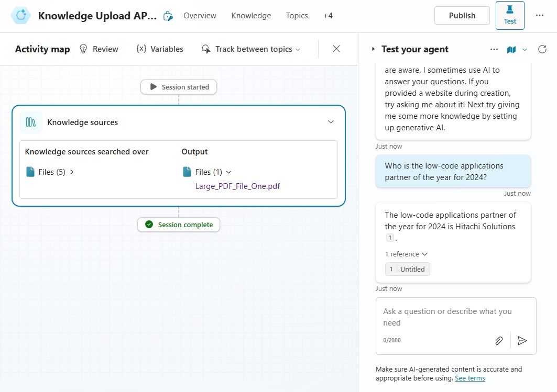
Task: Expand the Files (1) output dropdown
Action: click(x=229, y=172)
